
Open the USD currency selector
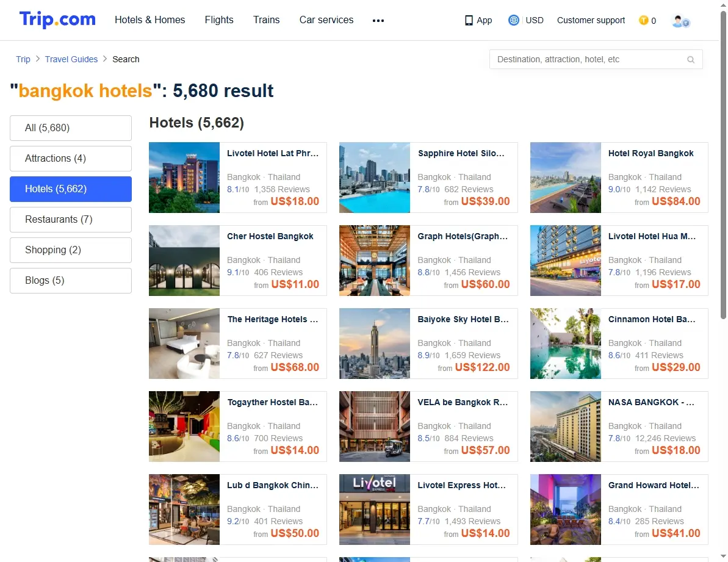(535, 20)
